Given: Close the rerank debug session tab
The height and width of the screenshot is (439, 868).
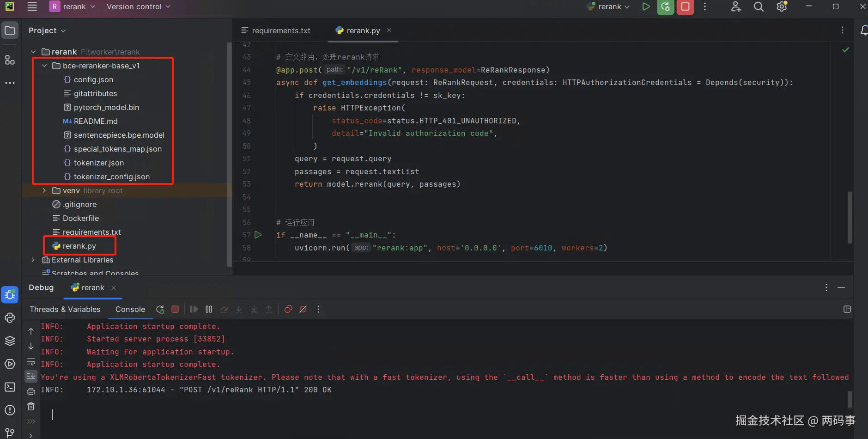Looking at the screenshot, I should point(114,287).
